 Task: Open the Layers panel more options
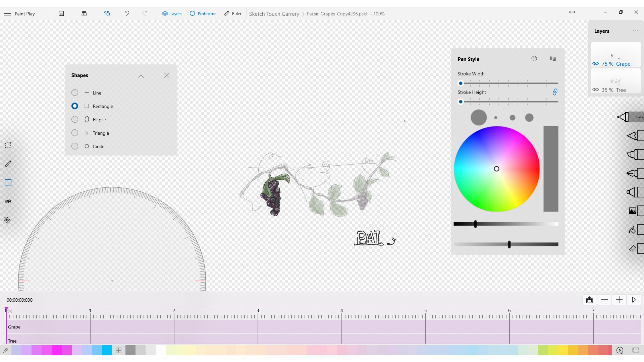coord(635,31)
